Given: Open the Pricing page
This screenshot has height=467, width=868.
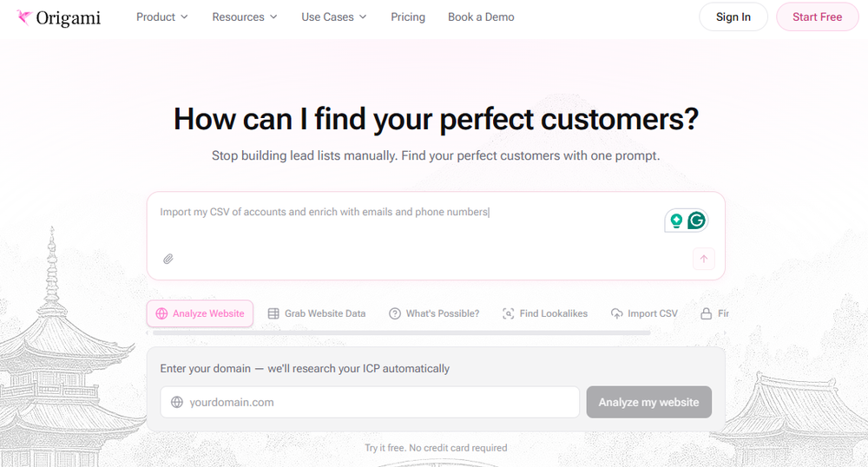Looking at the screenshot, I should coord(408,17).
